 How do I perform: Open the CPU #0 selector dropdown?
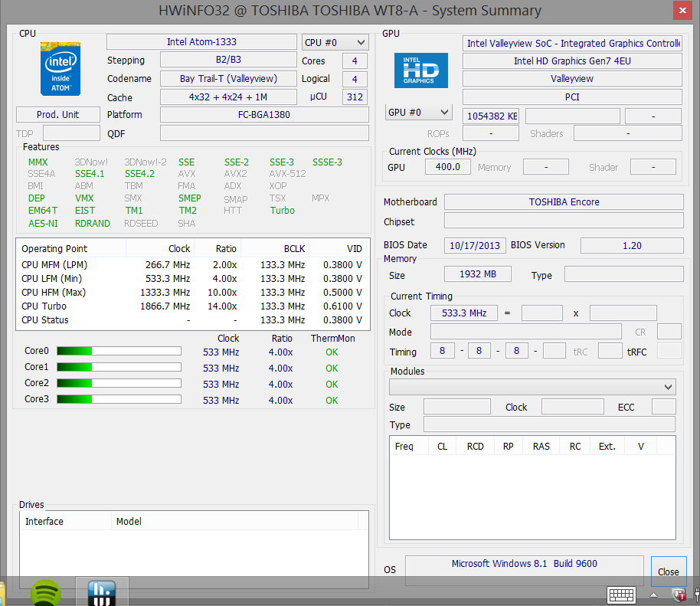pyautogui.click(x=335, y=42)
